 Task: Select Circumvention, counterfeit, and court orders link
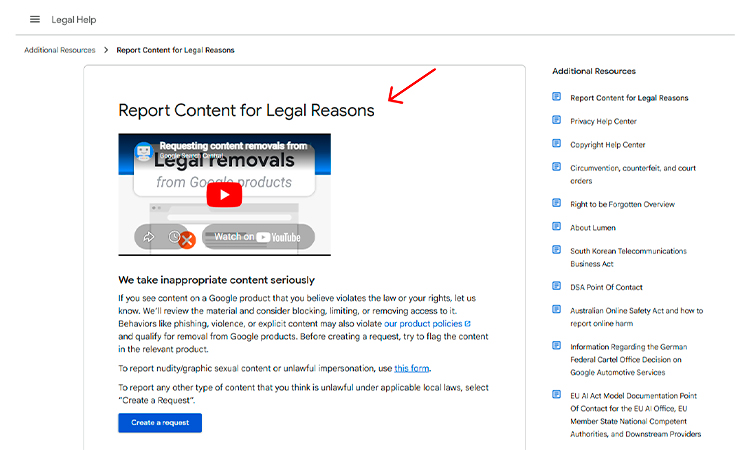[632, 168]
